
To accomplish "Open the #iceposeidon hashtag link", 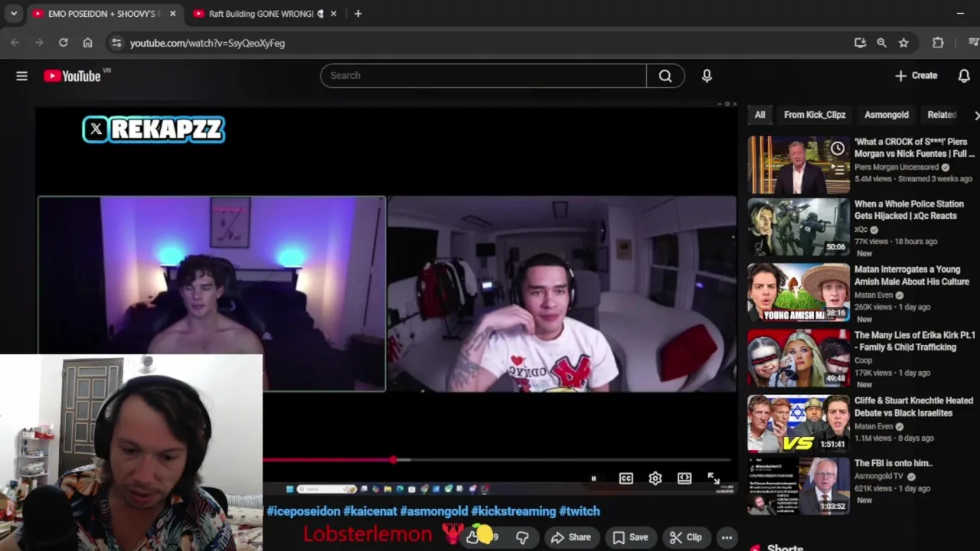I will [x=303, y=511].
